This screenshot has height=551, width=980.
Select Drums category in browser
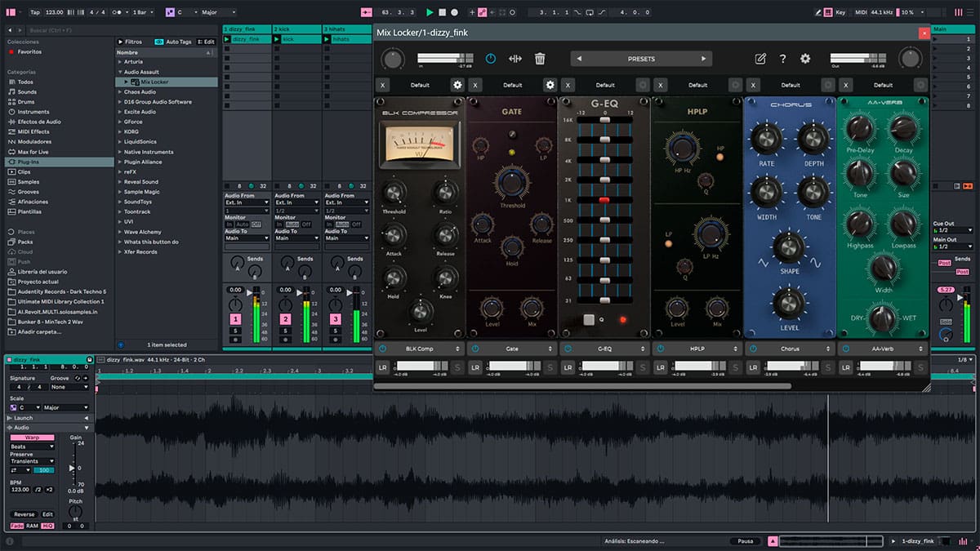tap(27, 102)
